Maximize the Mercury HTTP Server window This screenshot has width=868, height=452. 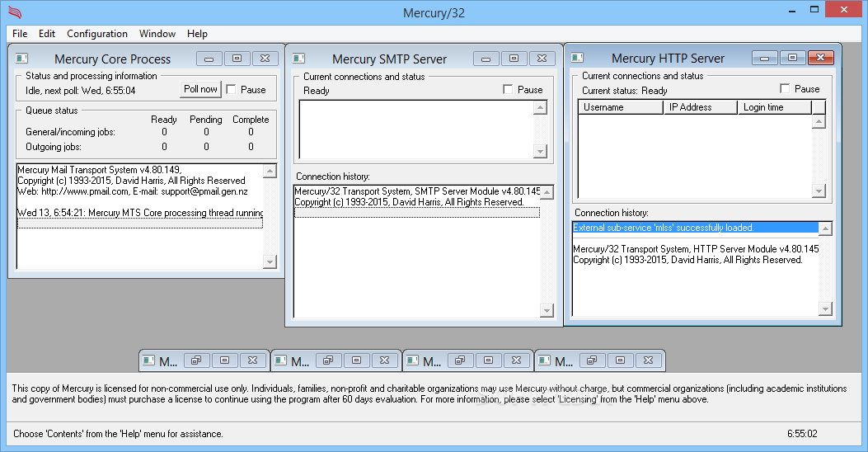click(x=793, y=58)
